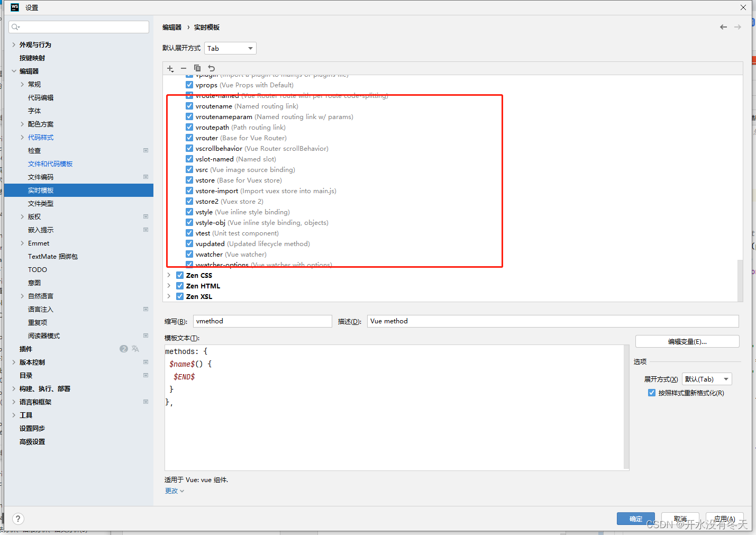Toggle the vwatcher template checkbox

(x=189, y=254)
